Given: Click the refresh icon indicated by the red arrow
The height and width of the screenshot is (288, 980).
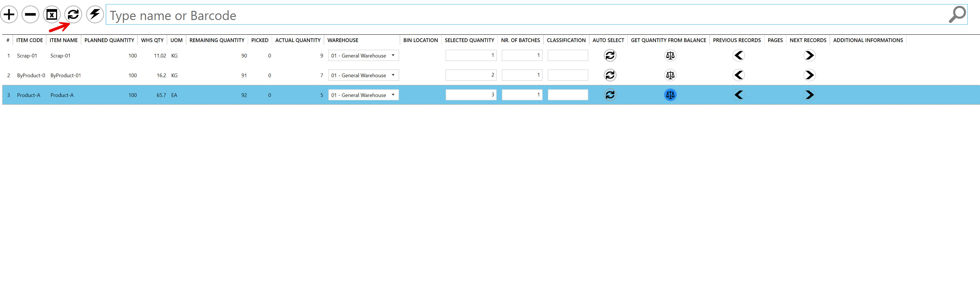Looking at the screenshot, I should pos(73,15).
